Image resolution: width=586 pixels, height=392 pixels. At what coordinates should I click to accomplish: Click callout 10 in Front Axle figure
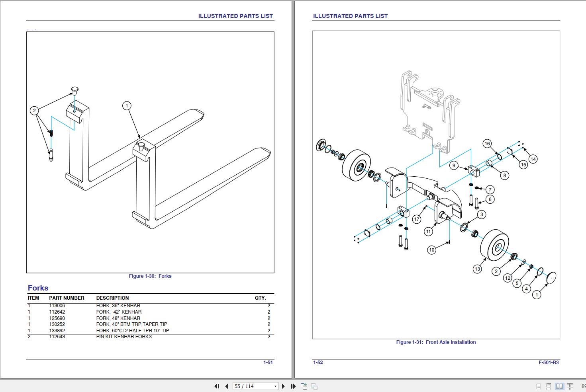[x=431, y=250]
